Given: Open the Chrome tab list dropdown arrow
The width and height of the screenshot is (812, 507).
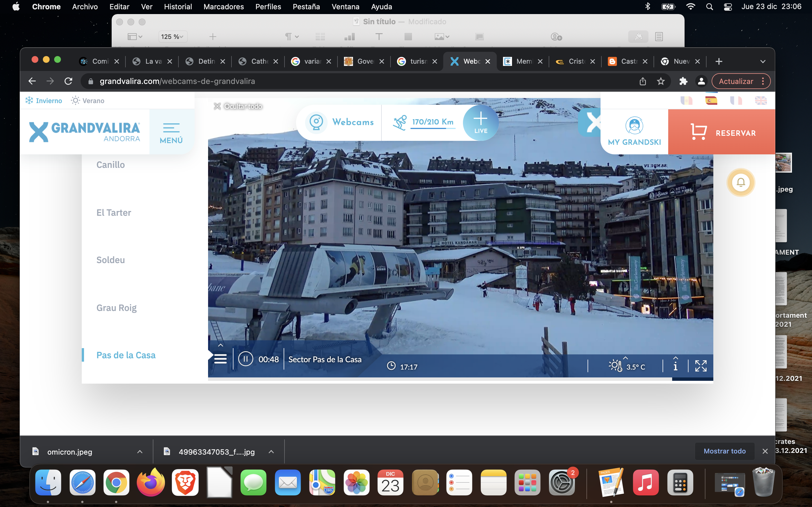Looking at the screenshot, I should 762,61.
